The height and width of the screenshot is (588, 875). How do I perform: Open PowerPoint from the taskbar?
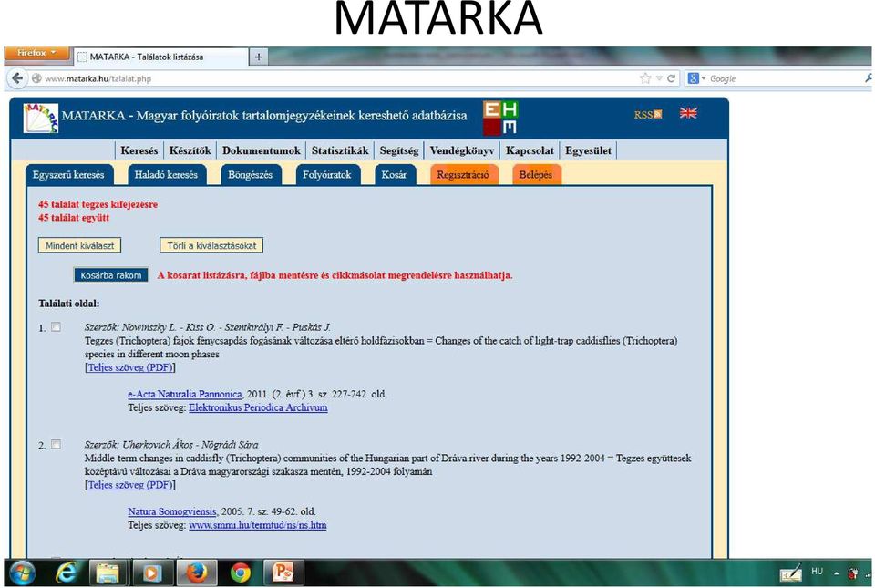283,573
